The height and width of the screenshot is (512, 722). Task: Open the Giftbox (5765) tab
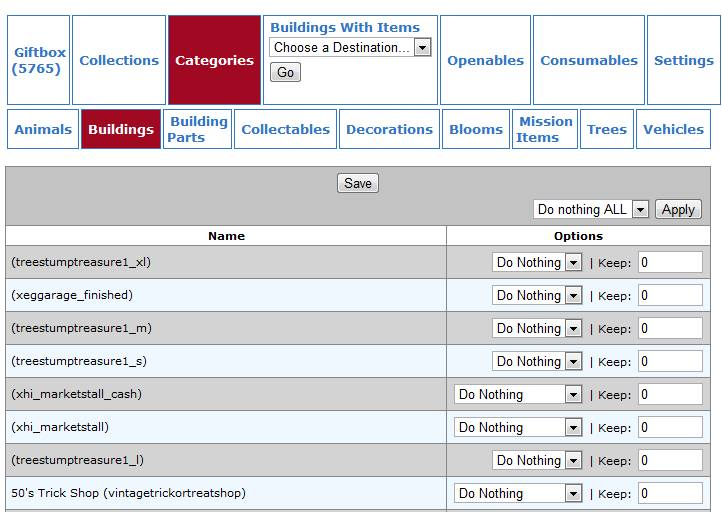[39, 60]
